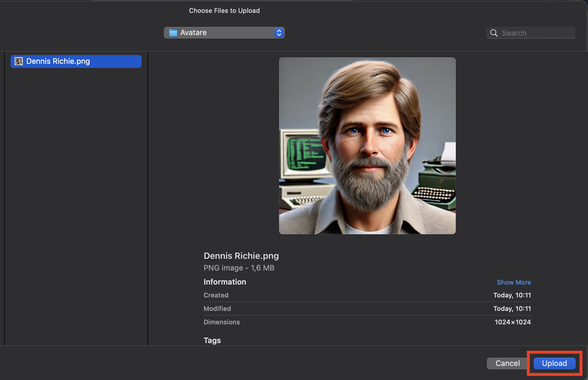
Task: Click the magnifying glass search icon
Action: [x=494, y=33]
